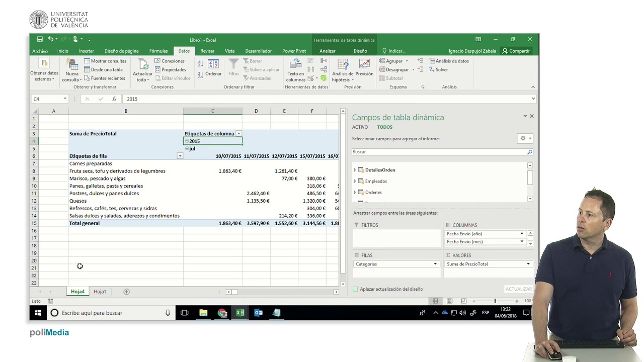Open the Name Box dropdown
This screenshot has height=362, width=644.
coord(65,99)
